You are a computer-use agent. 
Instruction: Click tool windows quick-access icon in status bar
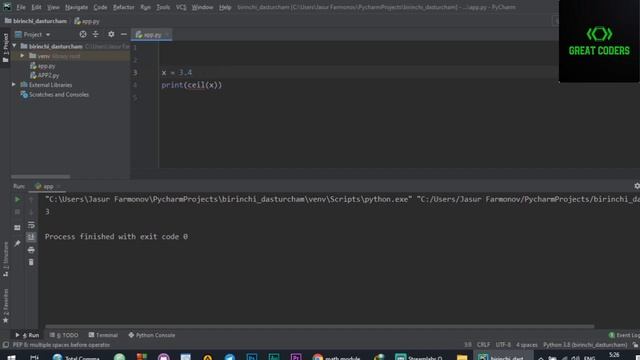5,345
